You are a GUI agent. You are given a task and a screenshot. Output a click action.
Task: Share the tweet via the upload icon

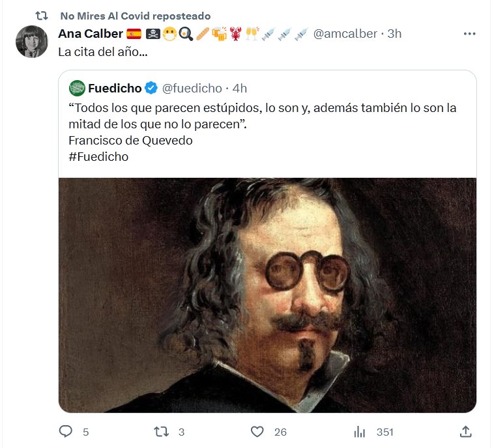(465, 431)
